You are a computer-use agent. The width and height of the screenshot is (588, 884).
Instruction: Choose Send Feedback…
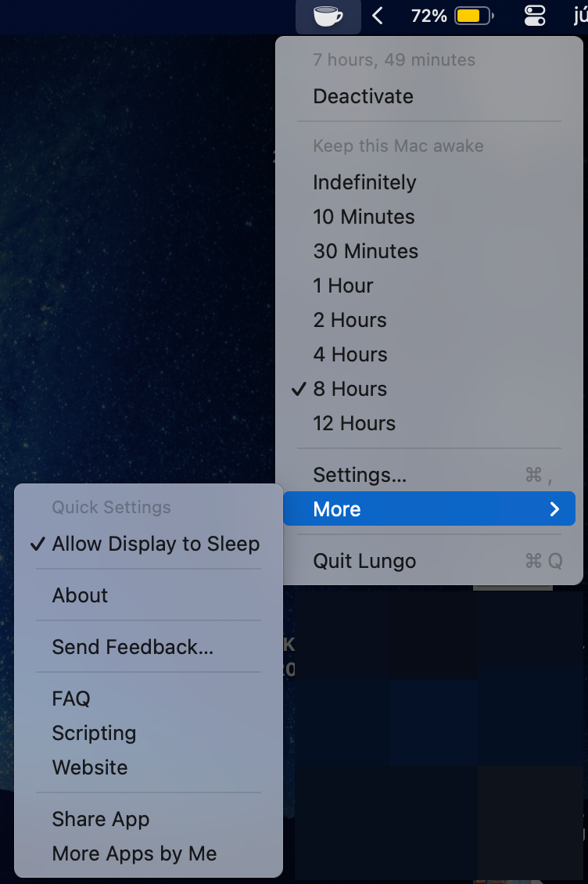(149, 647)
